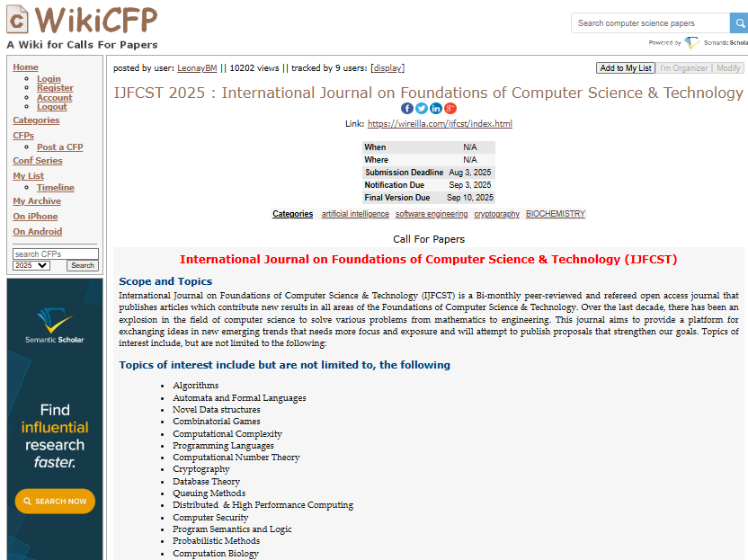This screenshot has width=748, height=560.
Task: Open the Home menu link
Action: 25,67
